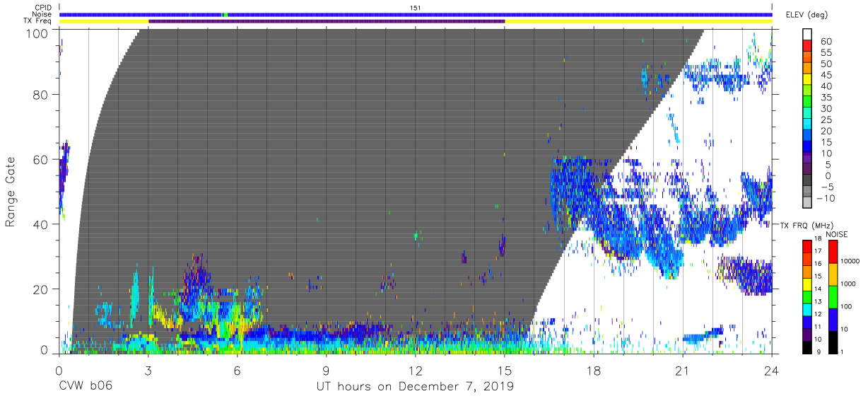Click the ELEV colorbar label '35'
The image size is (868, 401).
pos(825,98)
